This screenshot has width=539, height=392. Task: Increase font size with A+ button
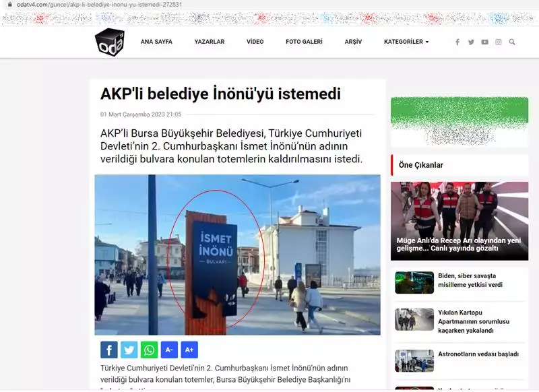[189, 350]
